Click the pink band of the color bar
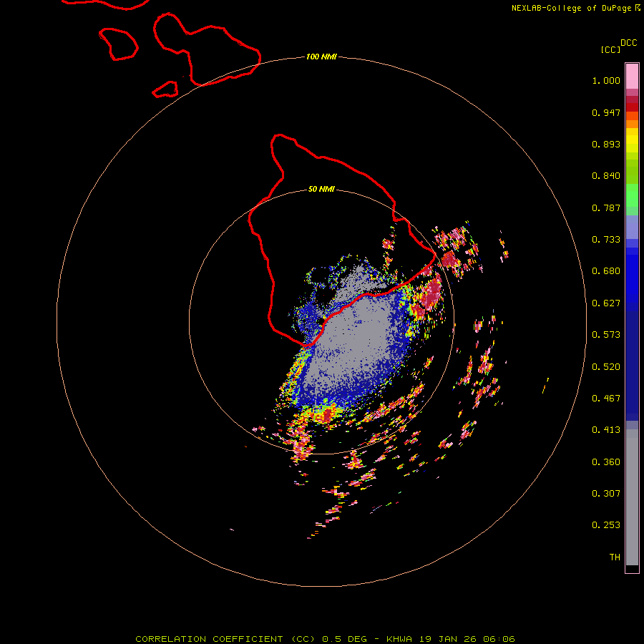Image resolution: width=644 pixels, height=644 pixels. (632, 76)
